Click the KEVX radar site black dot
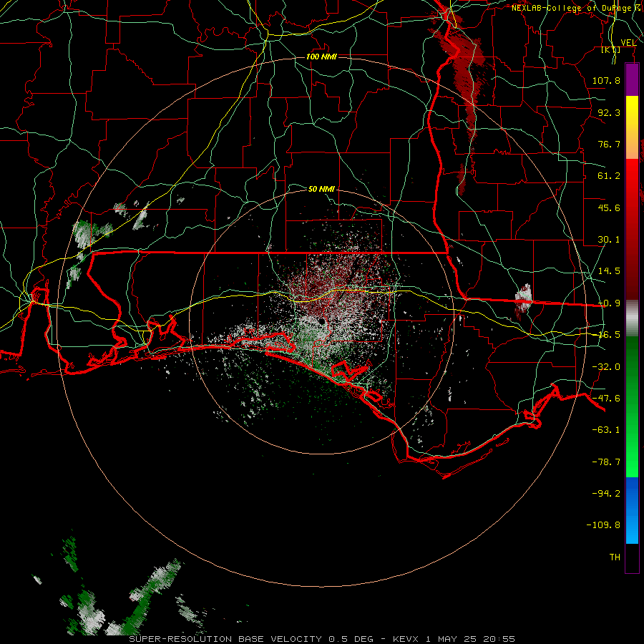This screenshot has width=644, height=644. pyautogui.click(x=321, y=321)
